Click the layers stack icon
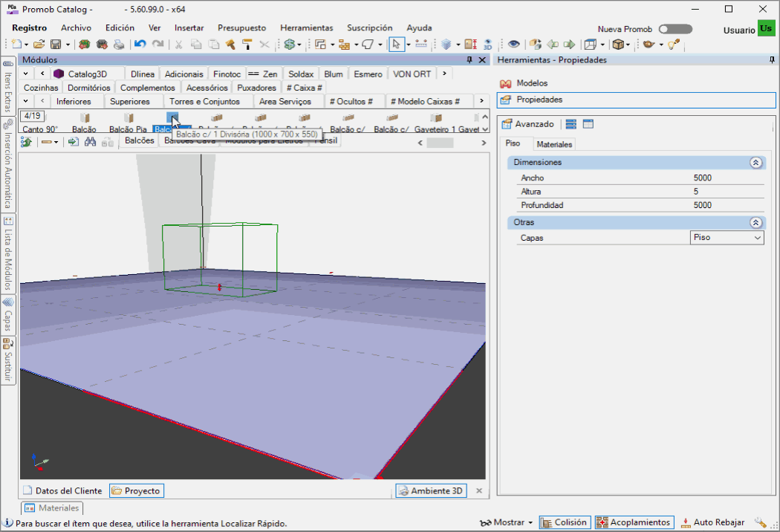 pyautogui.click(x=446, y=45)
